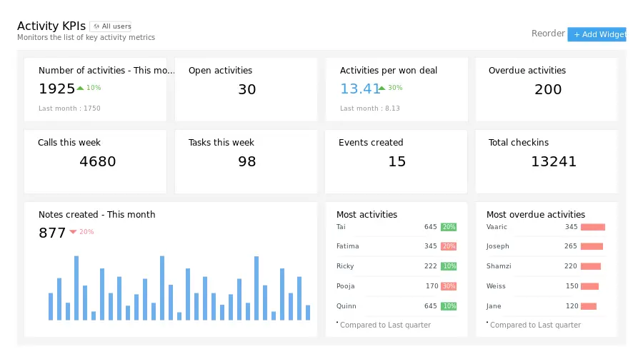Image resolution: width=643 pixels, height=364 pixels.
Task: Click Pooja in Most activities
Action: pos(345,286)
